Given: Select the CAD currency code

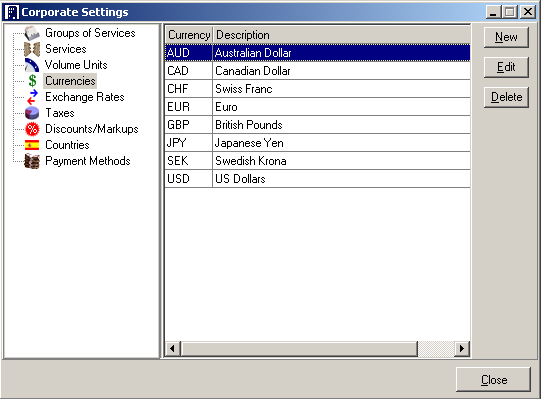Looking at the screenshot, I should click(x=189, y=71).
